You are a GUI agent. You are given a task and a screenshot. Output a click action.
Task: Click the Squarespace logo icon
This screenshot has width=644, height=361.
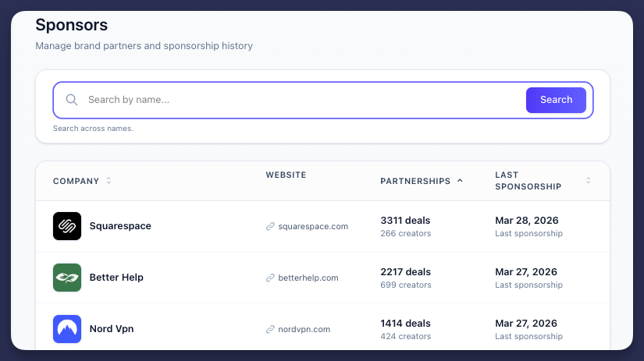(x=67, y=226)
